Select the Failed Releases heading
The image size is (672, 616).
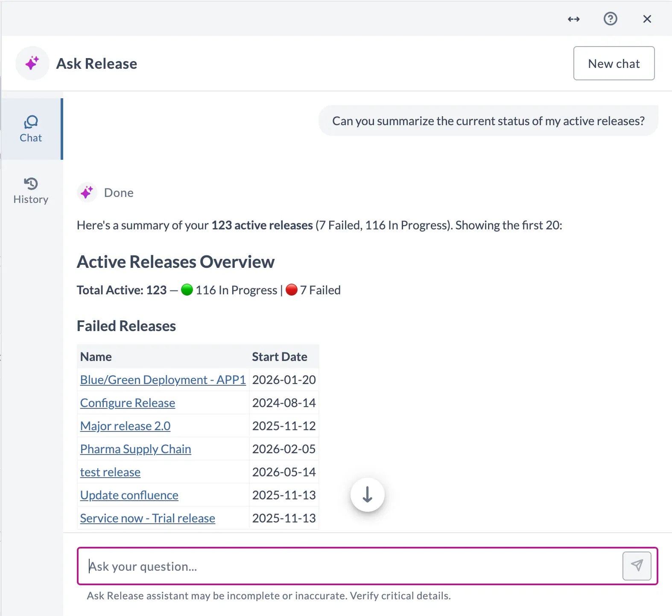[126, 326]
